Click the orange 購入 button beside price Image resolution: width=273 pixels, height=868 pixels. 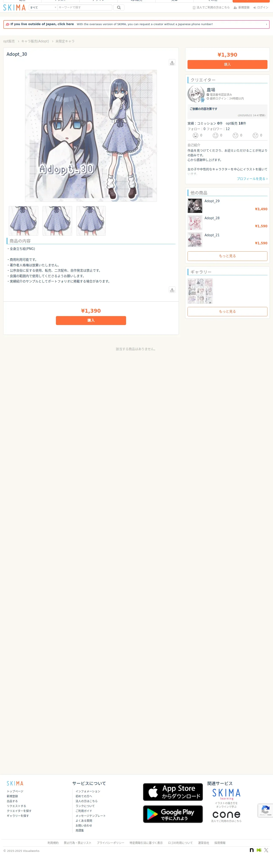(227, 64)
